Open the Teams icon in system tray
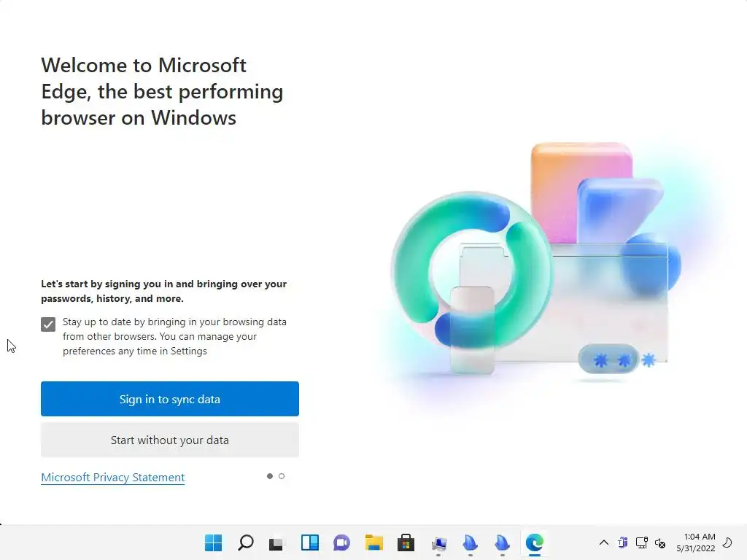 click(623, 542)
